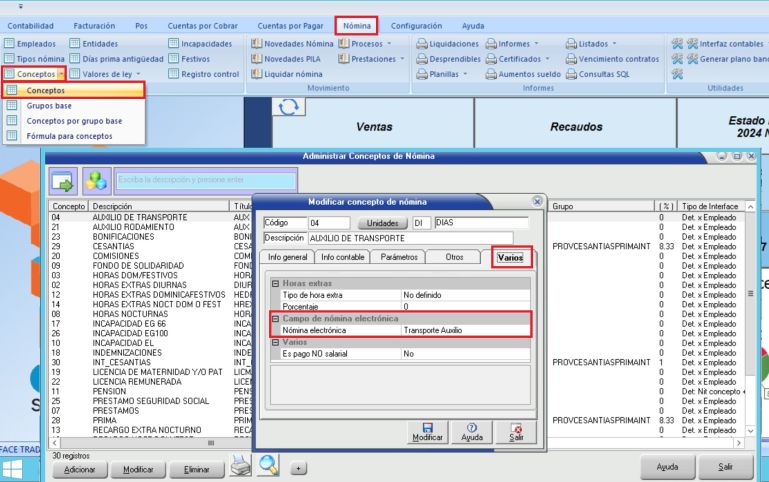Viewport: 769px width, 482px height.
Task: Click Modificar button in the dialog
Action: 427,432
